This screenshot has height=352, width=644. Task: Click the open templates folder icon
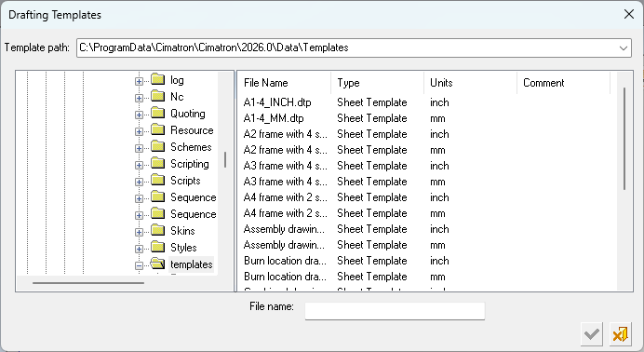click(157, 264)
